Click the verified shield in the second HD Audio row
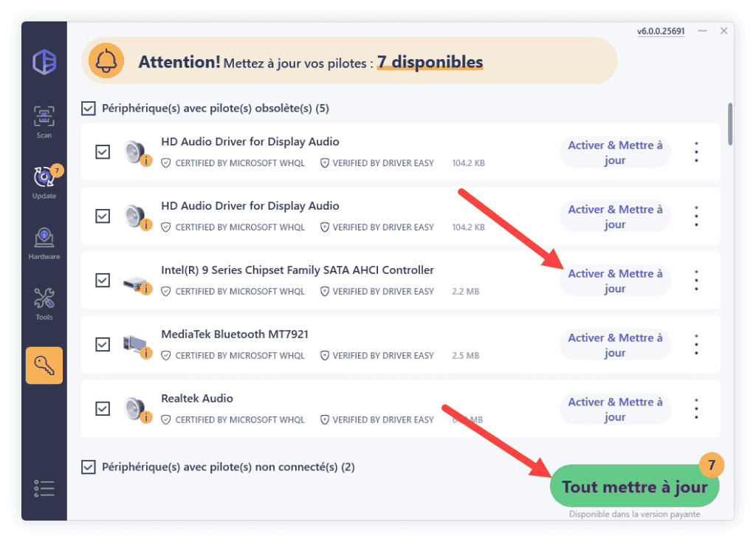Viewport: 756px width, 542px height. point(325,227)
